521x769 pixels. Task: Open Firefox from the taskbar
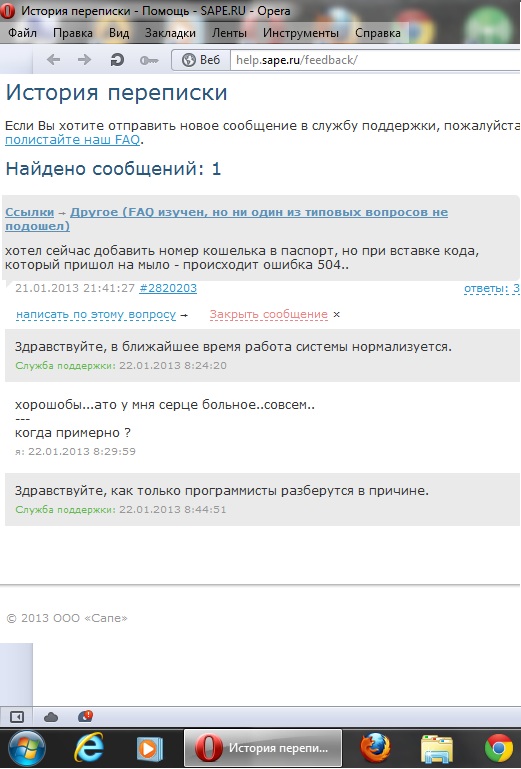pyautogui.click(x=375, y=748)
